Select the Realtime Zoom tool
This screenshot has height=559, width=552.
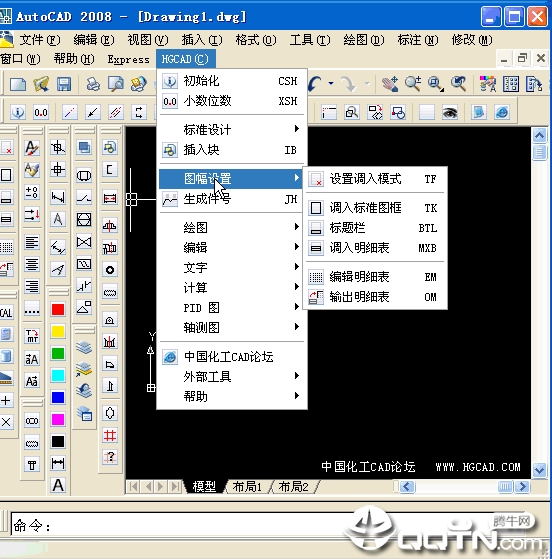[413, 84]
